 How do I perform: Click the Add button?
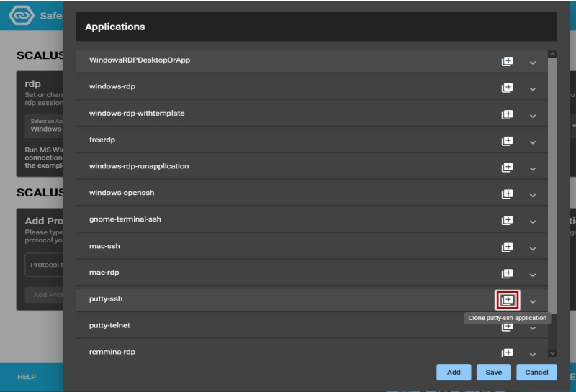pyautogui.click(x=454, y=372)
